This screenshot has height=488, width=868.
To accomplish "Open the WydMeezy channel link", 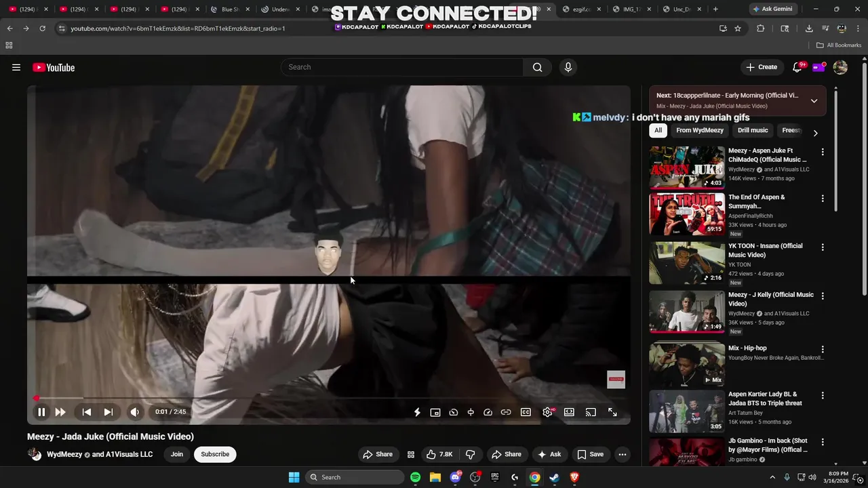I will [64, 454].
